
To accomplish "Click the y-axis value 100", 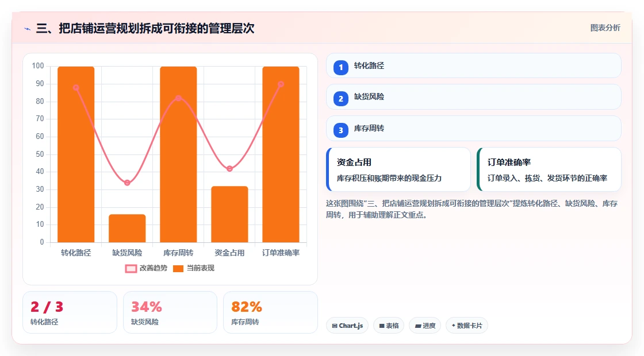I will [38, 66].
